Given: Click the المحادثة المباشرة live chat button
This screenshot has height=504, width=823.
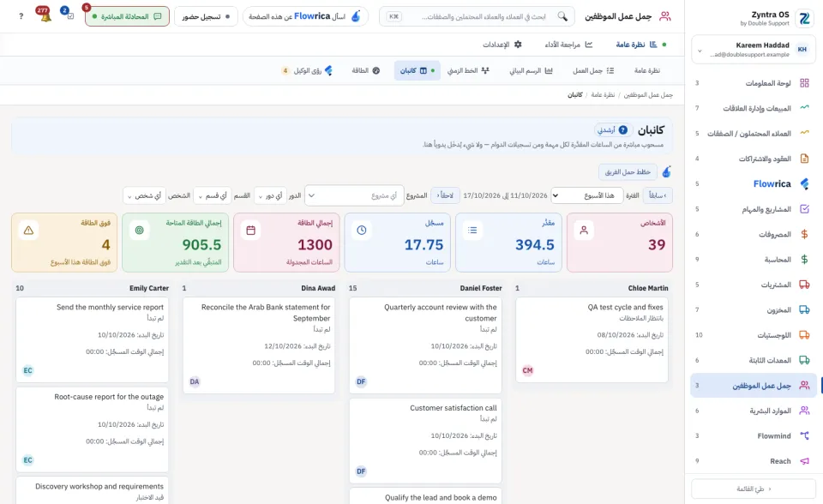Looking at the screenshot, I should pos(127,16).
